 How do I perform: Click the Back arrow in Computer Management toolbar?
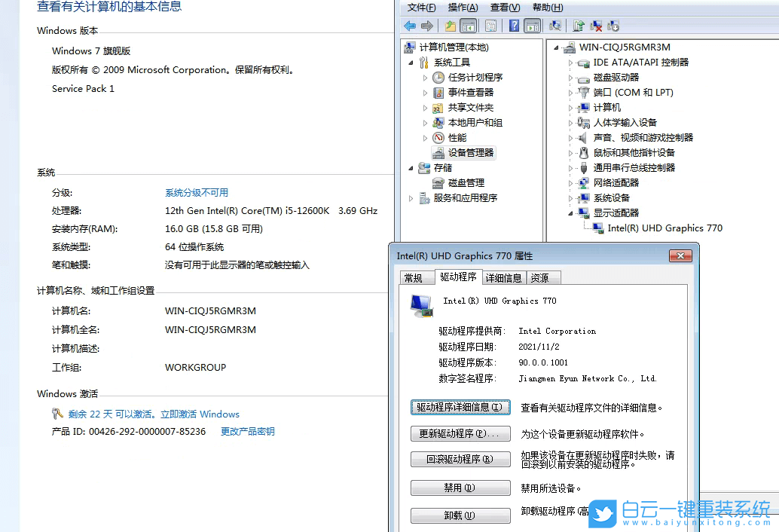(x=409, y=26)
